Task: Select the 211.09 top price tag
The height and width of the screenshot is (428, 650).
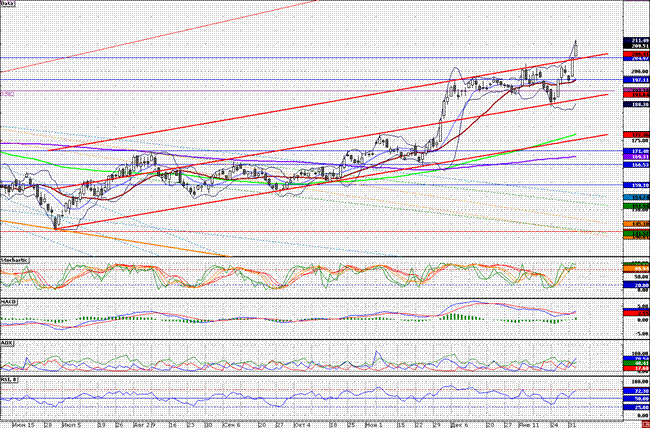Action: point(636,40)
